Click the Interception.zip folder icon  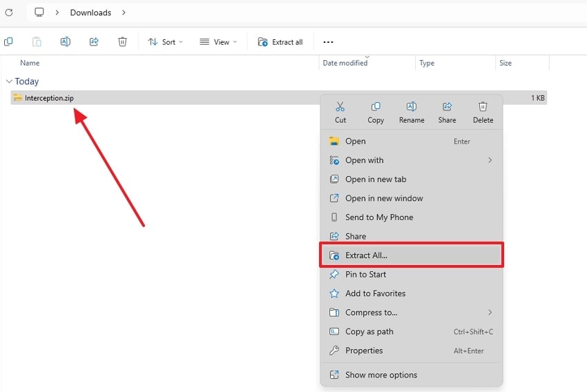tap(17, 98)
